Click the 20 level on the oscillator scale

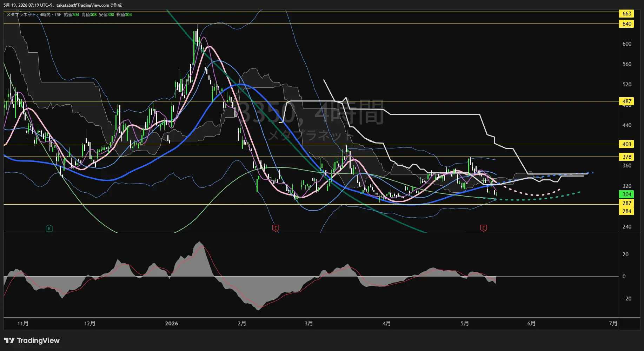click(625, 254)
